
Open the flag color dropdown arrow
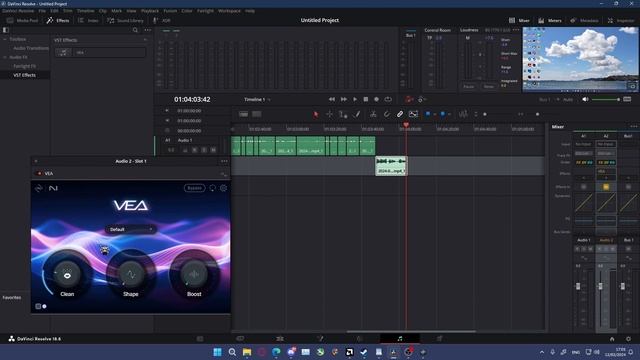click(434, 115)
